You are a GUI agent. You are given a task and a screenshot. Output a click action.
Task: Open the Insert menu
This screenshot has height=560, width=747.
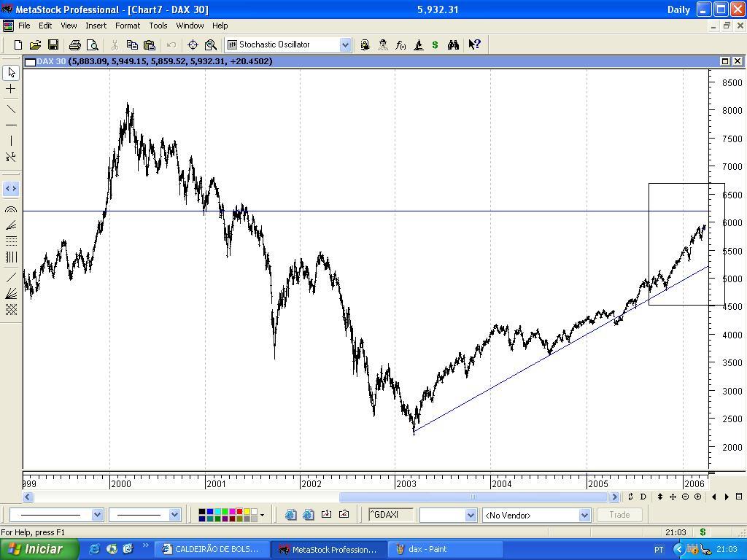coord(96,26)
